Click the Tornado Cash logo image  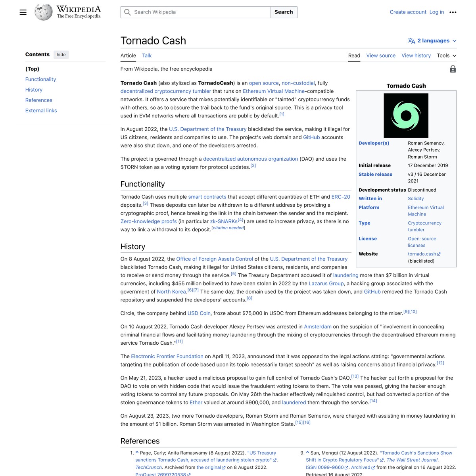(x=406, y=115)
